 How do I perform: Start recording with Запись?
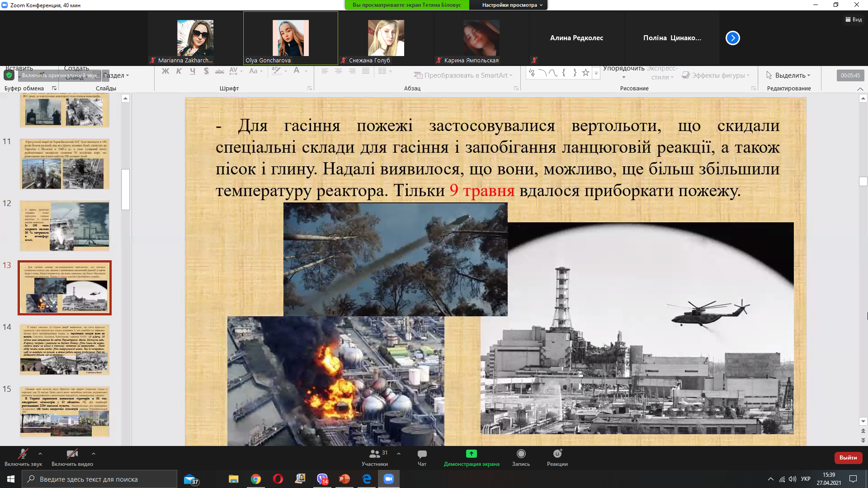(521, 458)
